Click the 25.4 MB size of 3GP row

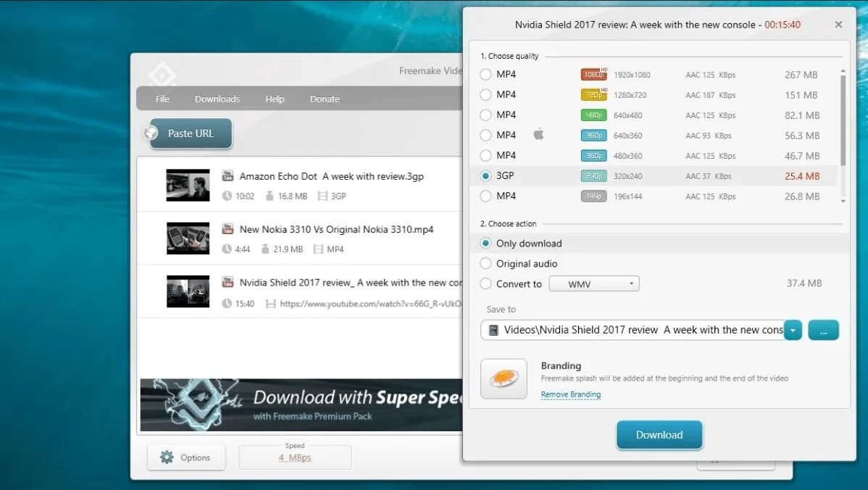click(801, 176)
